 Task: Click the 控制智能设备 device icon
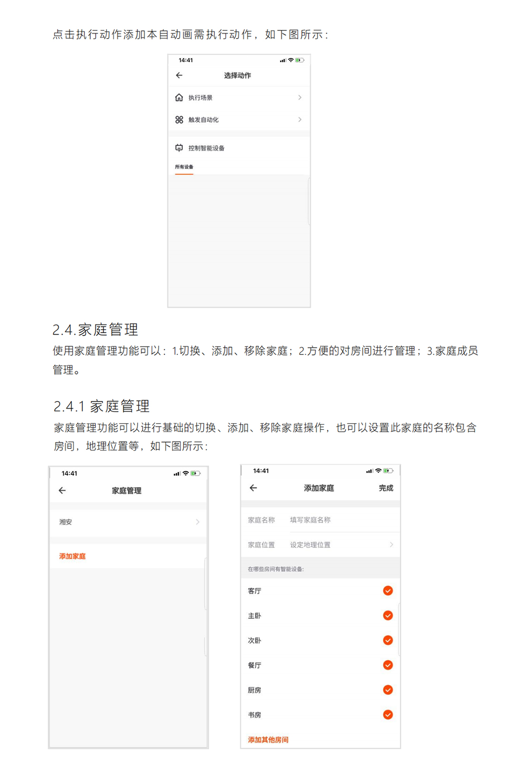[x=179, y=148]
